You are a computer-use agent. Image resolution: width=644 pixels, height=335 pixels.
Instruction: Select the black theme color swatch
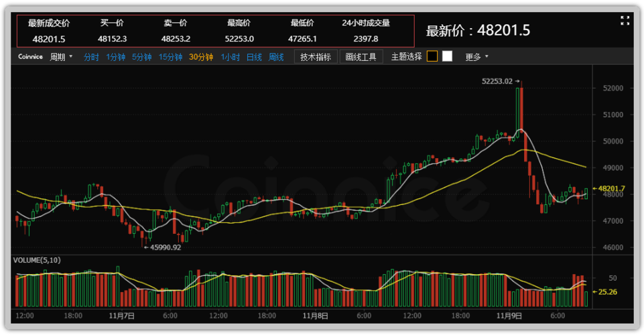[x=432, y=56]
